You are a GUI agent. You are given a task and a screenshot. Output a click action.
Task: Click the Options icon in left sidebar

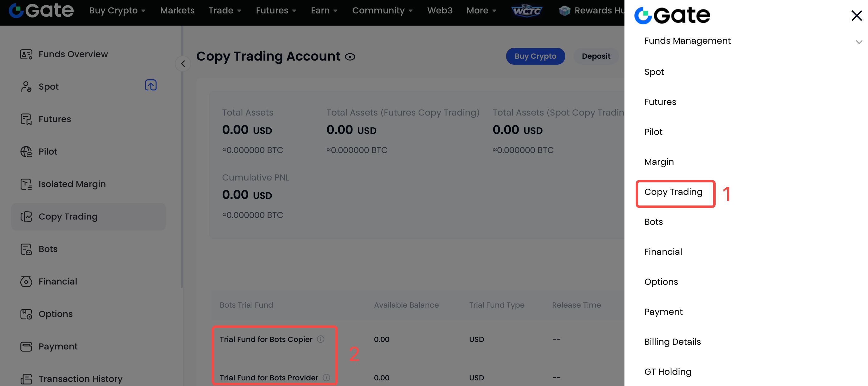tap(26, 314)
